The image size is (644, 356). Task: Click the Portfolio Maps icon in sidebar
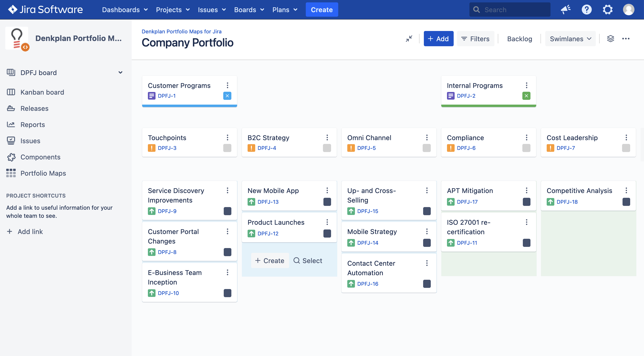click(11, 173)
